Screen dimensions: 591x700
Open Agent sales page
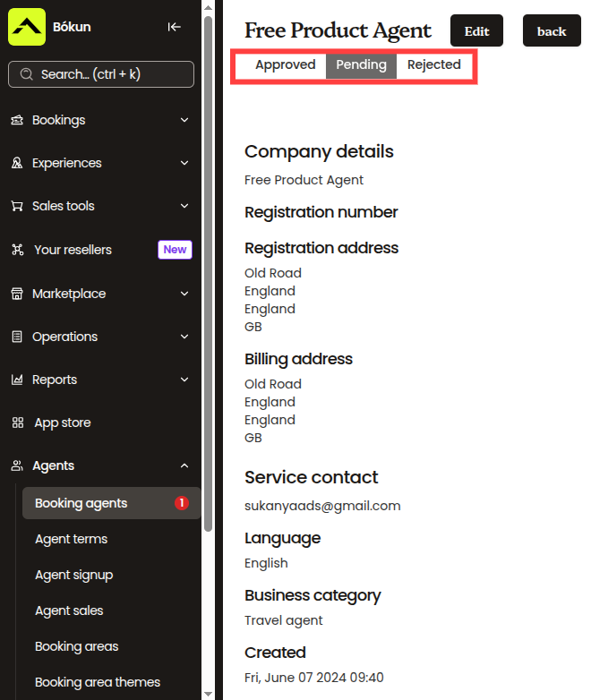coord(69,610)
